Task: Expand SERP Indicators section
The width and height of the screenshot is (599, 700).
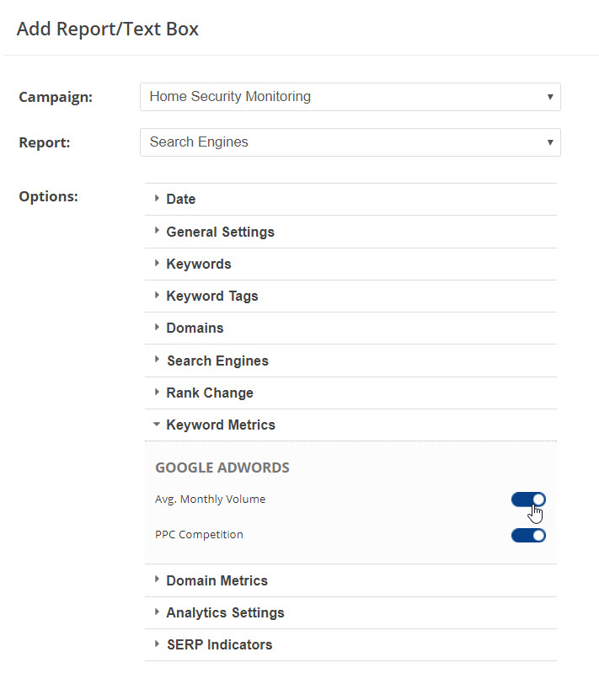Action: (219, 644)
